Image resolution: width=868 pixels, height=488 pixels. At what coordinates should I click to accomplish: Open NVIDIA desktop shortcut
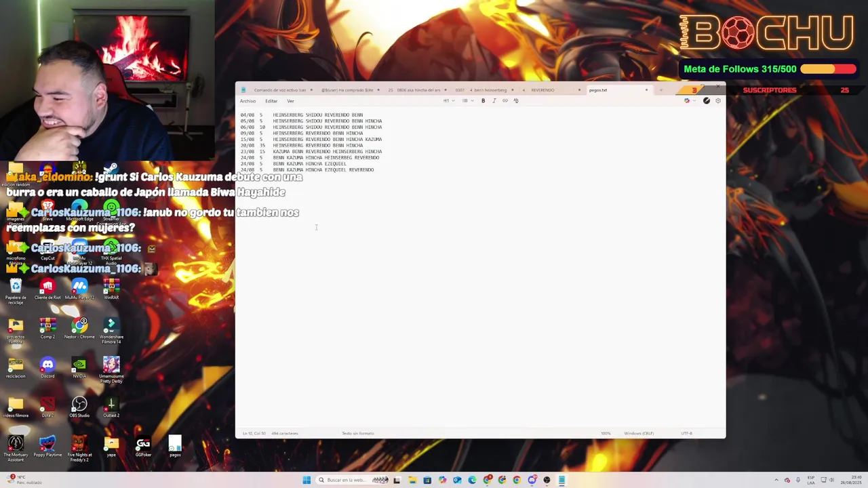tap(79, 368)
